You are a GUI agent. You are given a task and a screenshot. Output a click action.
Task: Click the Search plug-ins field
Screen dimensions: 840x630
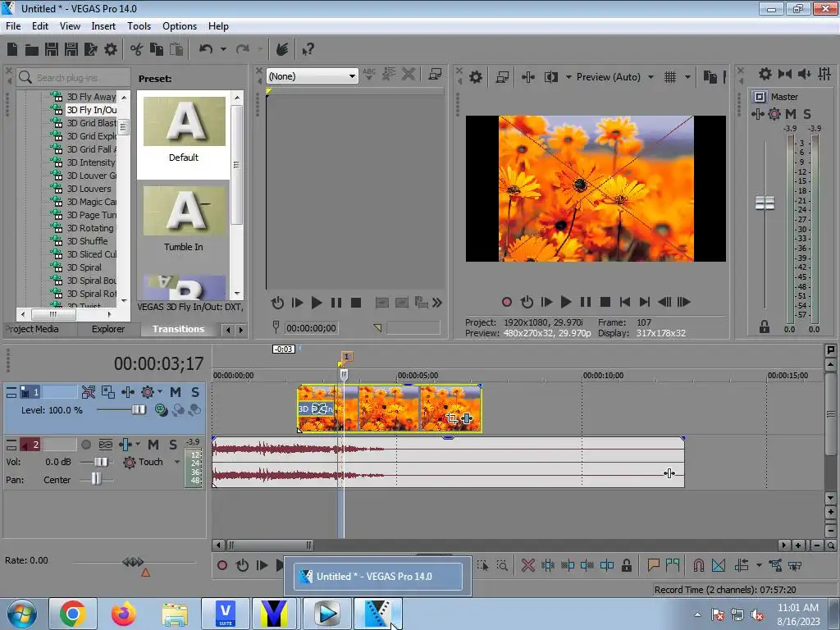point(73,78)
